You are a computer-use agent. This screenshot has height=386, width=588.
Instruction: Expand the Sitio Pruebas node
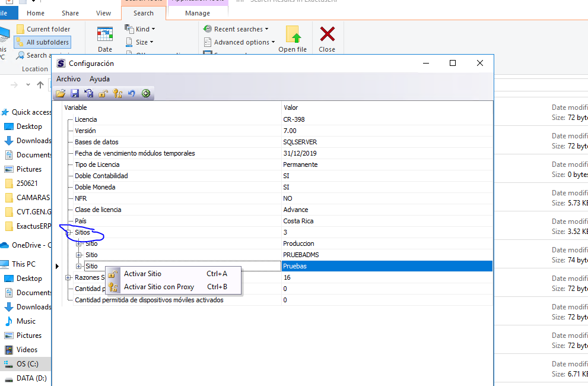point(79,266)
